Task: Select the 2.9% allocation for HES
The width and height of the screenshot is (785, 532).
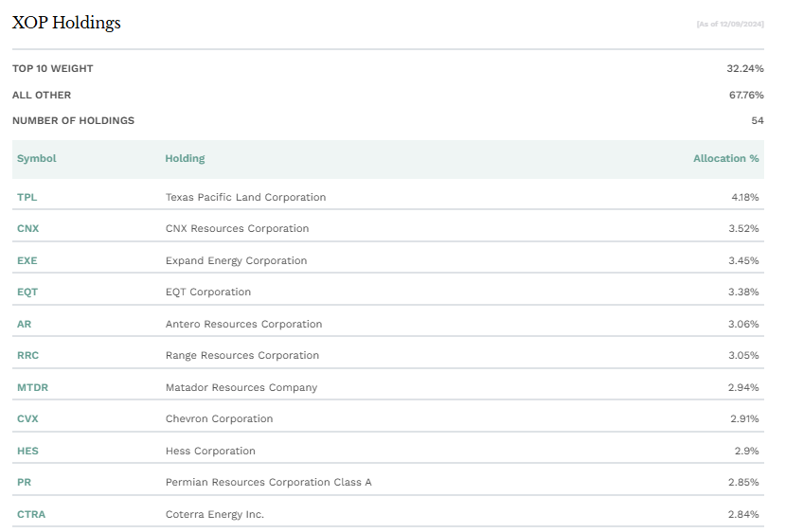Action: pos(746,451)
